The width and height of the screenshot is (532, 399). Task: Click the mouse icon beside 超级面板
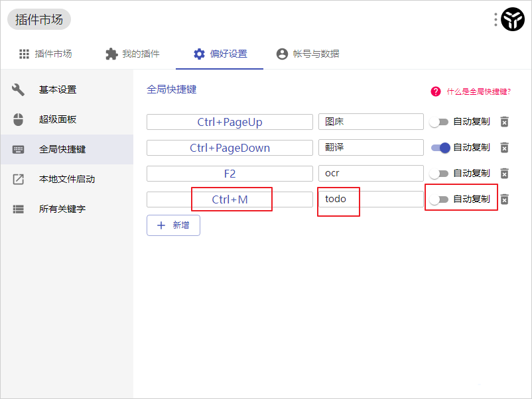pos(17,119)
